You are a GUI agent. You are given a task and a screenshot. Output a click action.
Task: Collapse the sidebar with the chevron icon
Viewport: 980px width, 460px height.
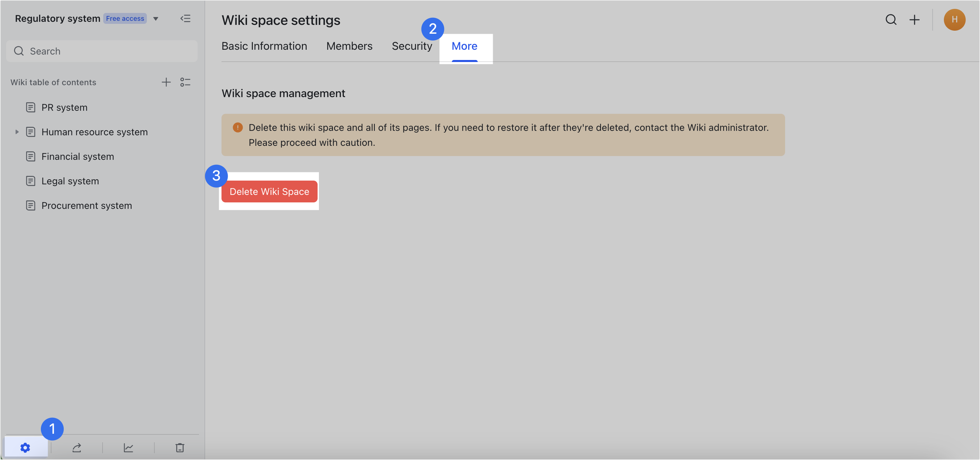tap(186, 18)
